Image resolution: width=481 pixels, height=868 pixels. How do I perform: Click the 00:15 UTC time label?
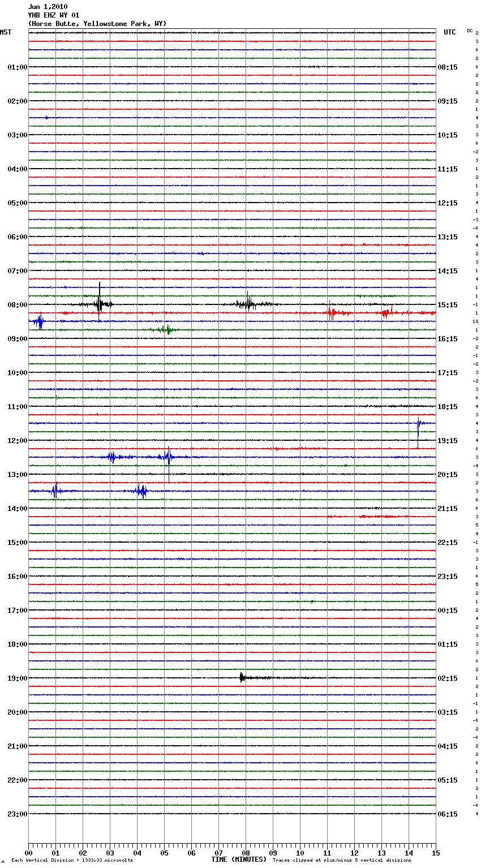point(448,611)
